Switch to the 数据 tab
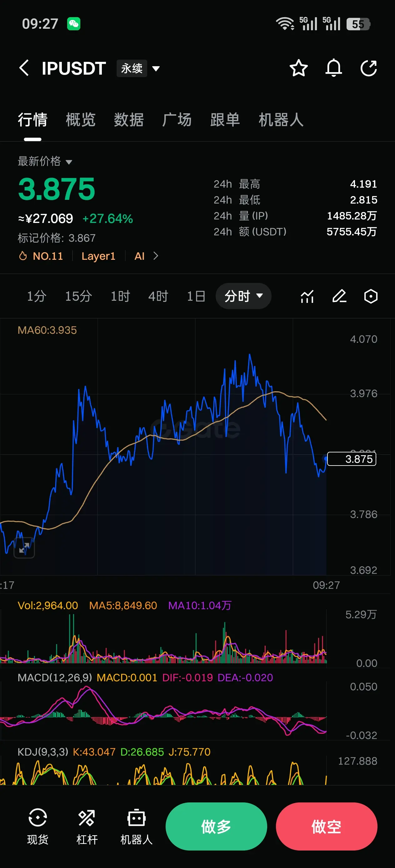This screenshot has width=395, height=868. coord(129,120)
